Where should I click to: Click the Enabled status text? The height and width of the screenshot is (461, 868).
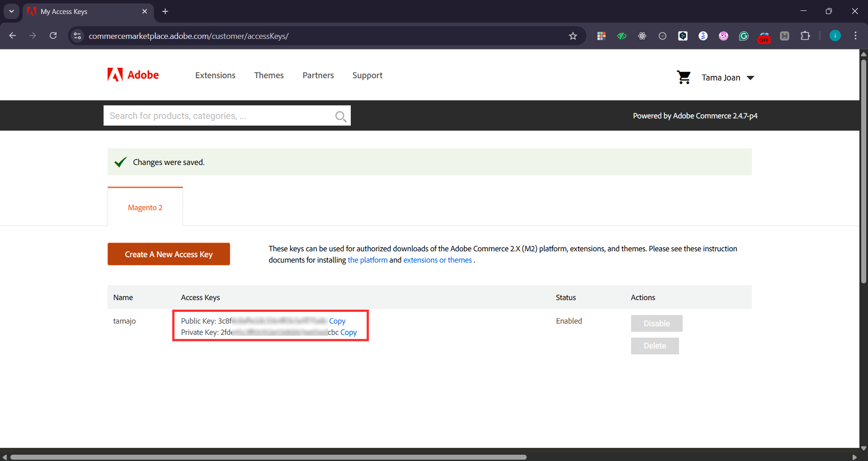(x=569, y=321)
